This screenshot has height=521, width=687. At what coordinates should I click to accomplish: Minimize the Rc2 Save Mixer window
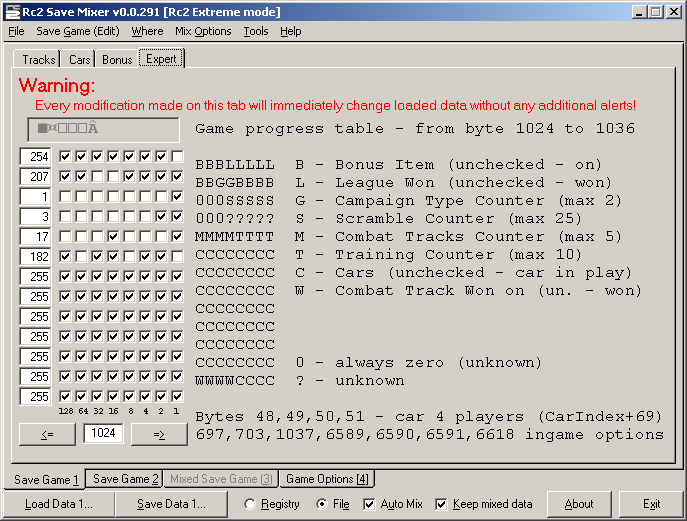click(639, 12)
